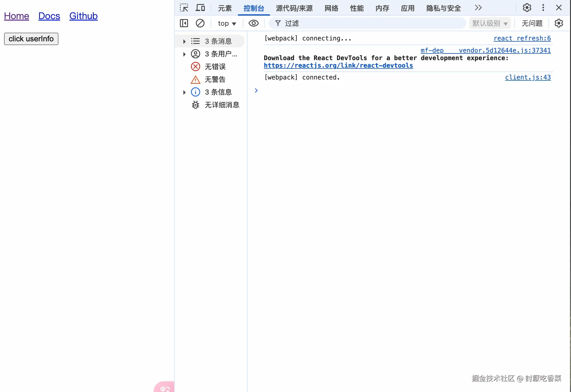Select the inspect element cursor icon
This screenshot has width=571, height=392.
184,8
